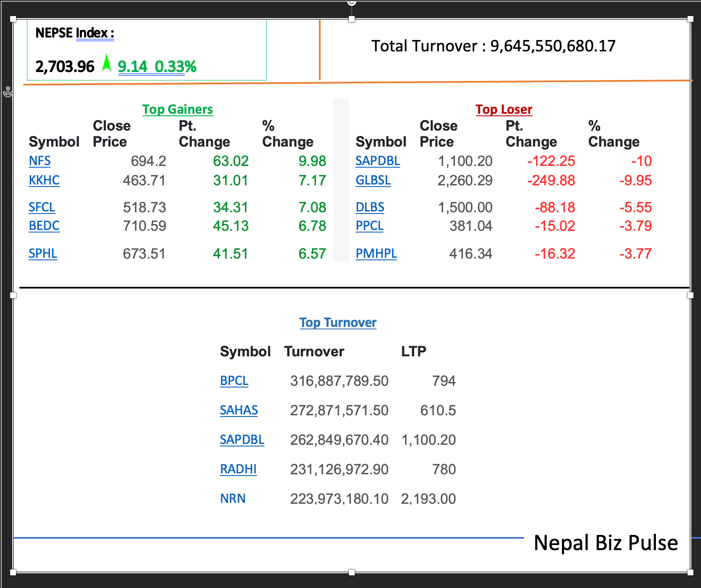This screenshot has height=588, width=701.
Task: Click the bottom-right corner resize handle
Action: pos(690,572)
